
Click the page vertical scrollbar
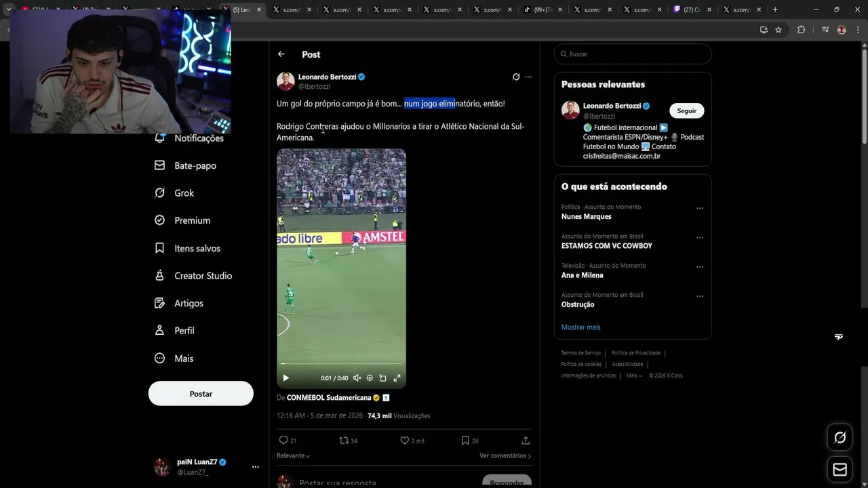point(864,95)
